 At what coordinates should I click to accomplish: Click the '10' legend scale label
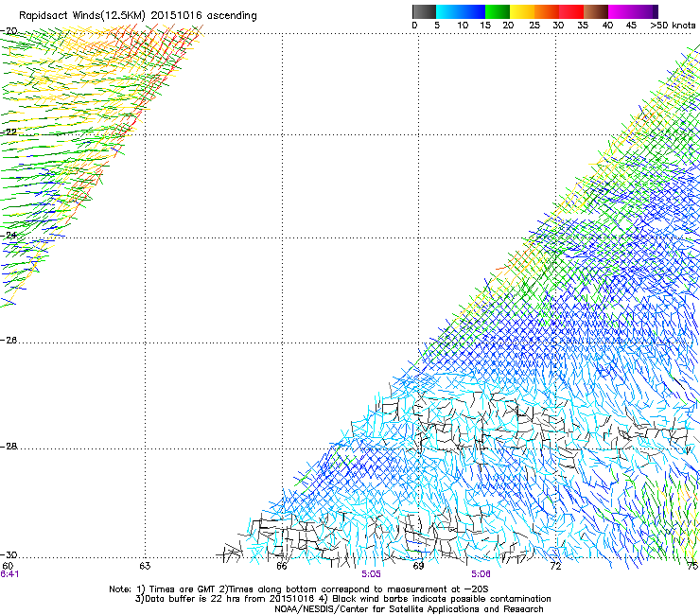(x=463, y=26)
